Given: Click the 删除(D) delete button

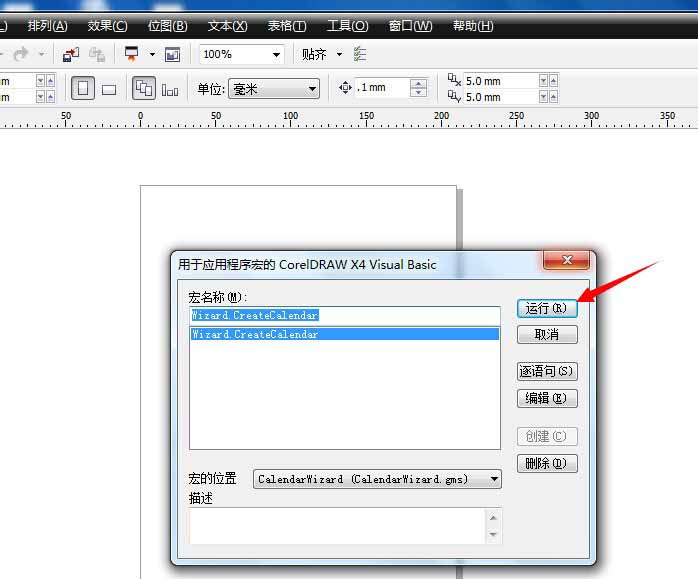Looking at the screenshot, I should coord(547,463).
